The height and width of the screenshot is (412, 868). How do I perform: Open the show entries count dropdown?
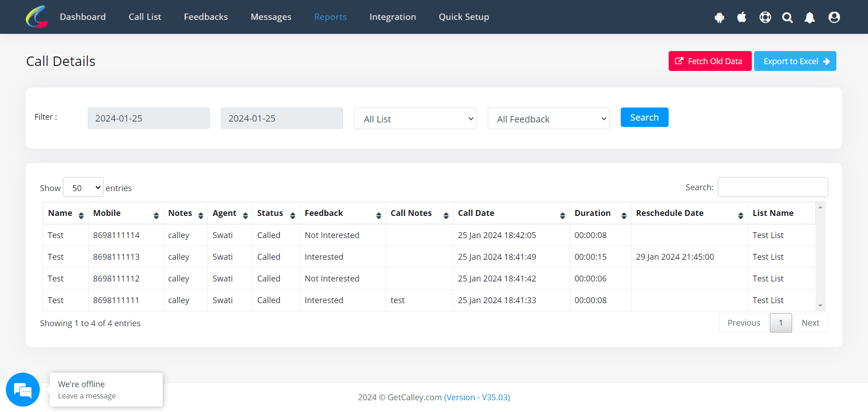pyautogui.click(x=83, y=187)
